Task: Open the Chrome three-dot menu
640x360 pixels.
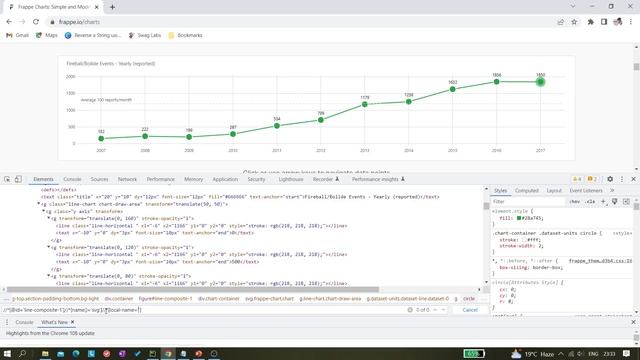Action: [631, 22]
